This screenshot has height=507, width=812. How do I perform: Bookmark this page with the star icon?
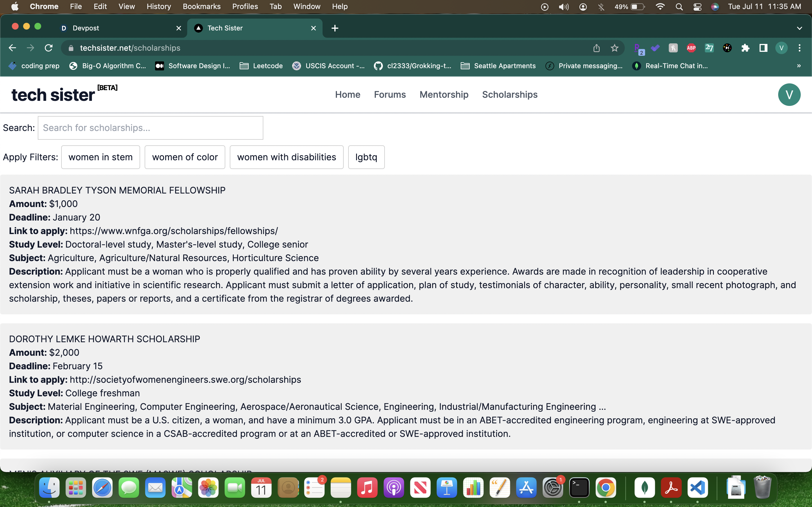click(614, 48)
